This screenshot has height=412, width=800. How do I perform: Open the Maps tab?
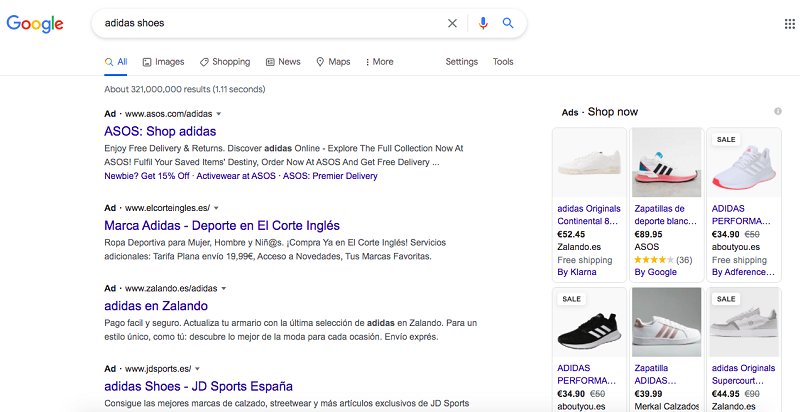click(333, 62)
